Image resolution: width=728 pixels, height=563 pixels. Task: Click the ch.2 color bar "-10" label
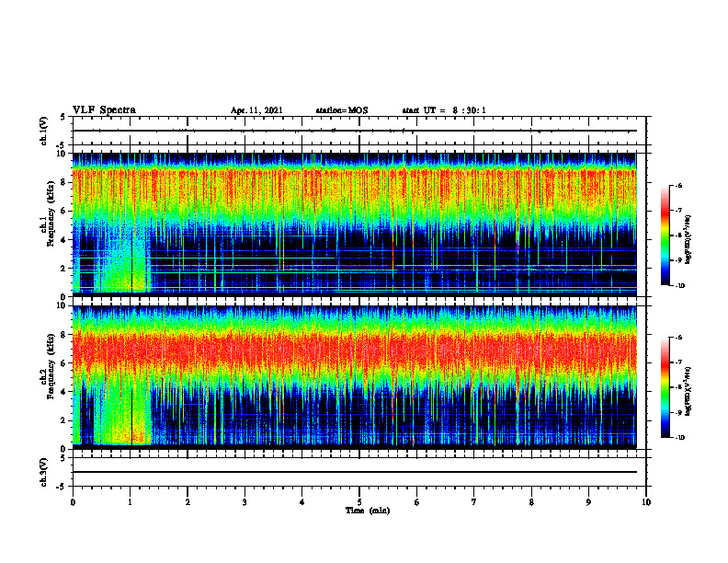[x=679, y=437]
